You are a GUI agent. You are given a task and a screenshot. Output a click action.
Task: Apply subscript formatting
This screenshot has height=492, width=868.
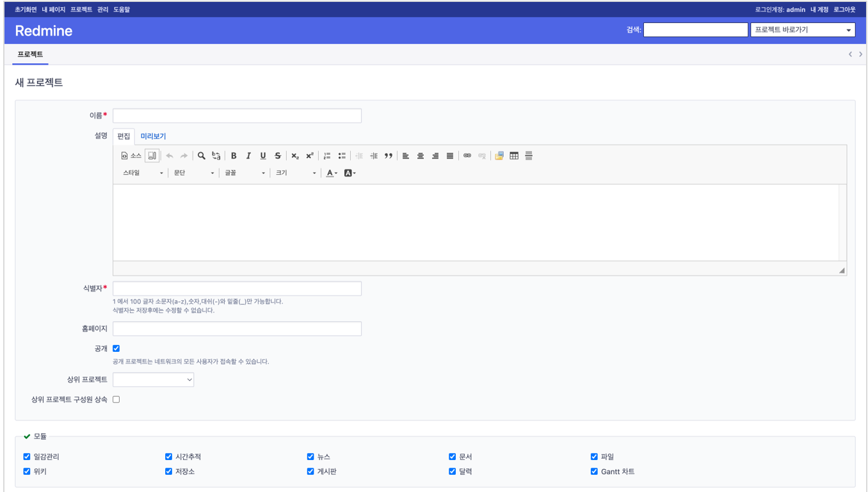pyautogui.click(x=295, y=155)
